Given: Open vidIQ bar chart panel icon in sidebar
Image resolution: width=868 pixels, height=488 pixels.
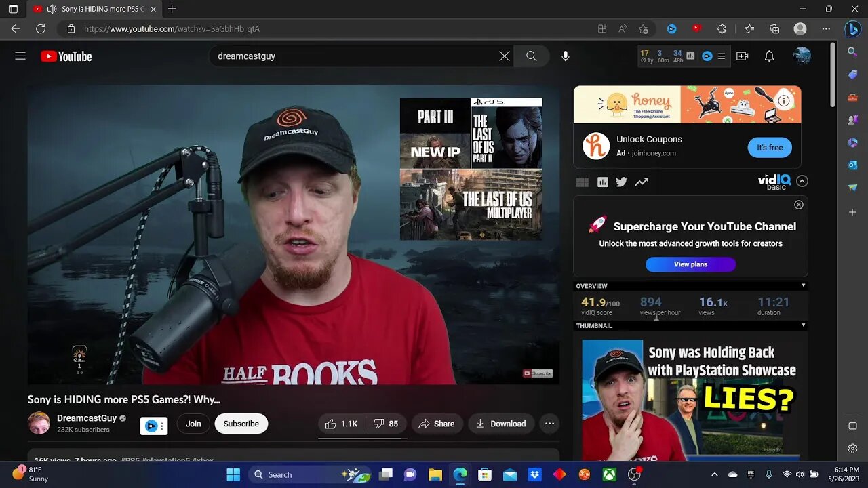Looking at the screenshot, I should 602,182.
